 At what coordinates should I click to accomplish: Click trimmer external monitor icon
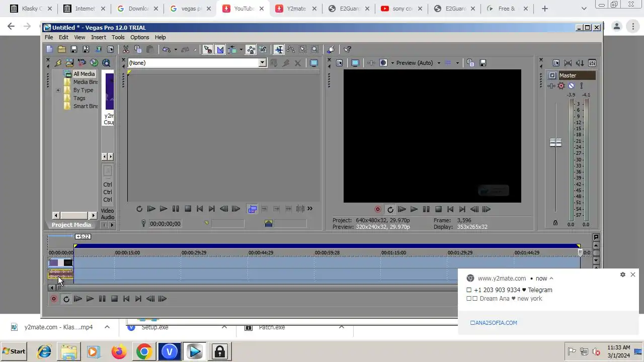(314, 63)
